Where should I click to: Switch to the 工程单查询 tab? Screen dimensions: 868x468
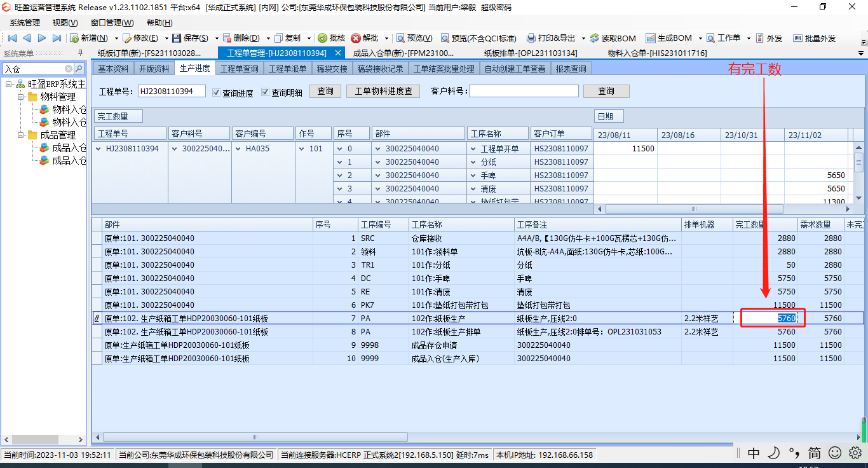coord(239,68)
